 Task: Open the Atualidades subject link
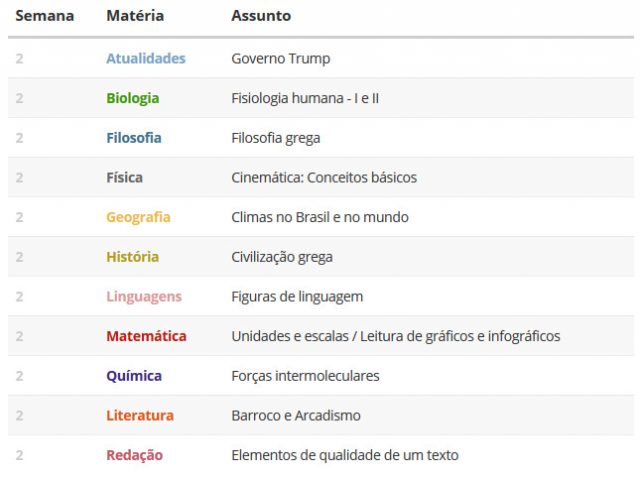146,58
